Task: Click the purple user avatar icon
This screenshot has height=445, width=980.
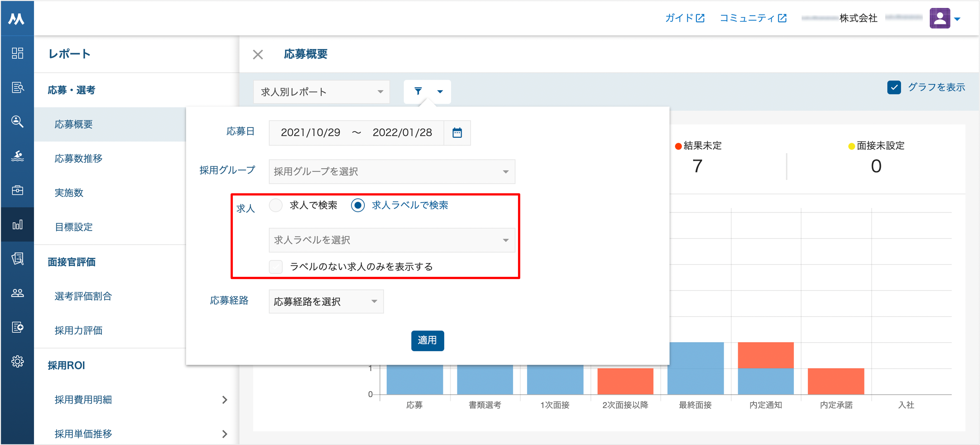Action: (940, 18)
